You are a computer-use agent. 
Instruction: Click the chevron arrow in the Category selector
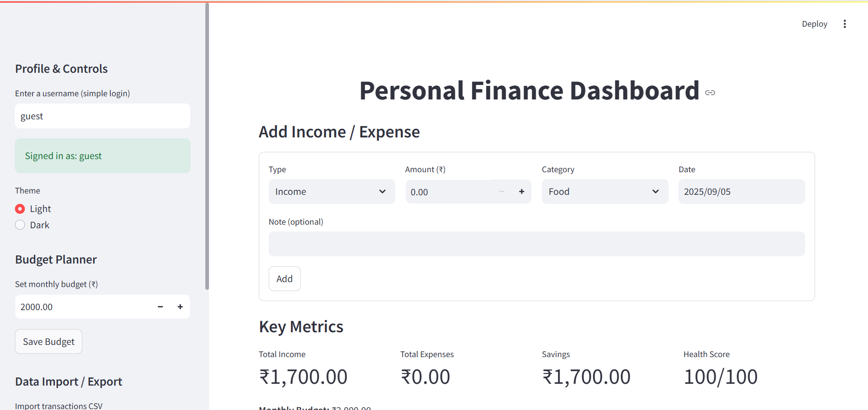[655, 192]
